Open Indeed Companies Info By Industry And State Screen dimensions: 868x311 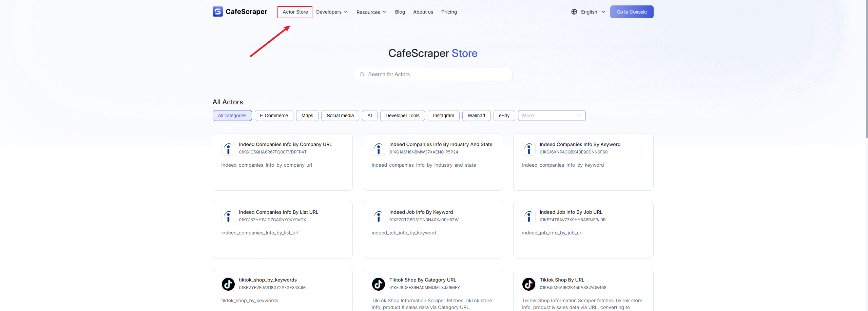click(x=441, y=144)
